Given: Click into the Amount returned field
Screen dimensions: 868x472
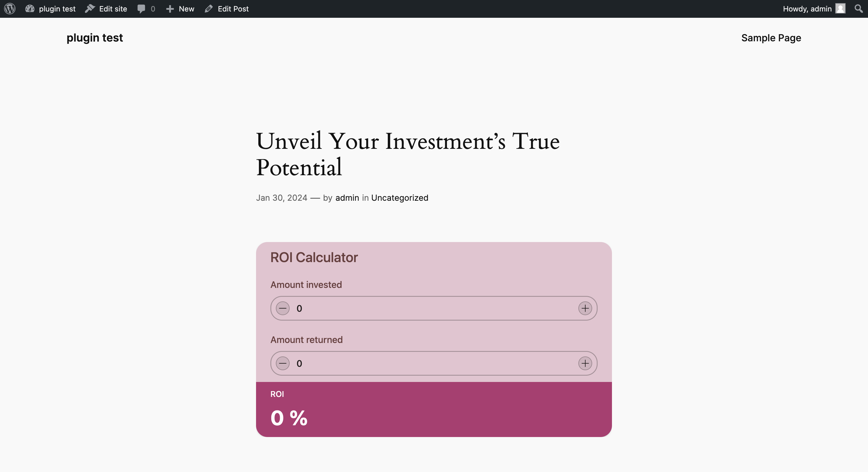Looking at the screenshot, I should [x=434, y=363].
